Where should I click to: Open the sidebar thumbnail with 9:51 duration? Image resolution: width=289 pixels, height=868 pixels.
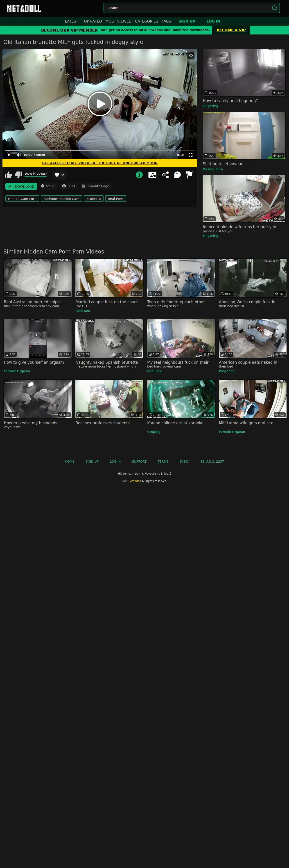pyautogui.click(x=244, y=199)
